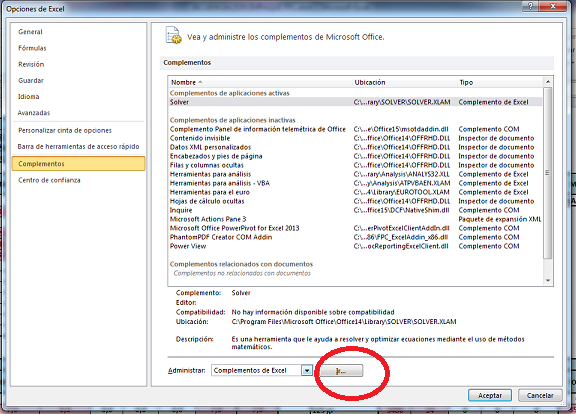The height and width of the screenshot is (414, 576).
Task: Select the Solver add-in row
Action: tap(355, 102)
